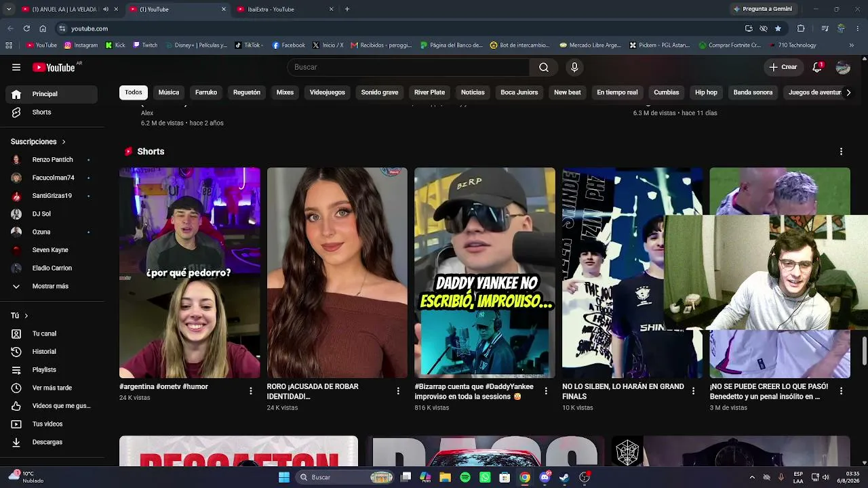Open the account avatar menu
The height and width of the screenshot is (488, 868).
click(843, 67)
